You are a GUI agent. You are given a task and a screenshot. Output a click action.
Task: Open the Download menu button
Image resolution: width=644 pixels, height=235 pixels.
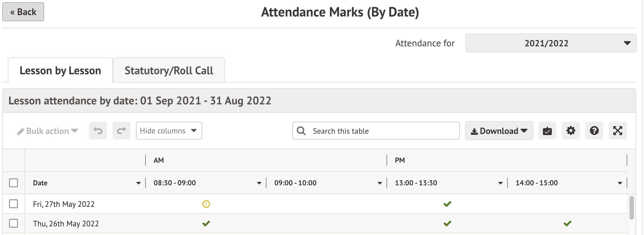point(499,131)
